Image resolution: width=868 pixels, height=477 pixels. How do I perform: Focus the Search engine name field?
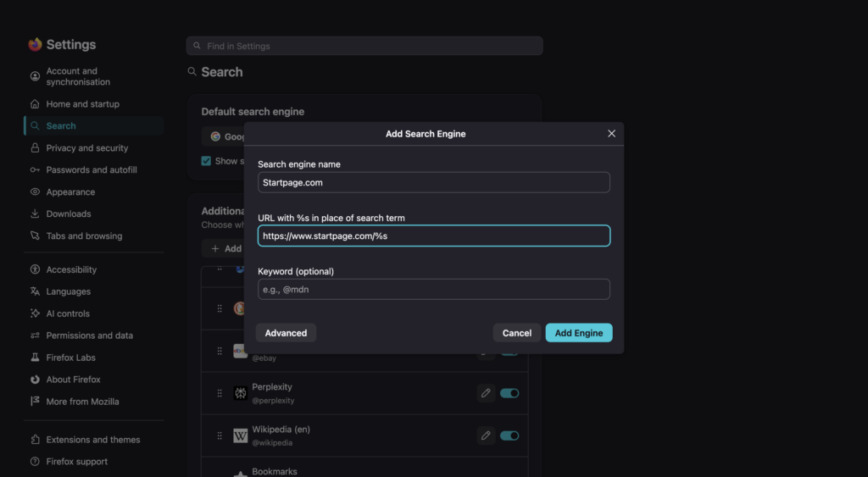click(x=433, y=183)
